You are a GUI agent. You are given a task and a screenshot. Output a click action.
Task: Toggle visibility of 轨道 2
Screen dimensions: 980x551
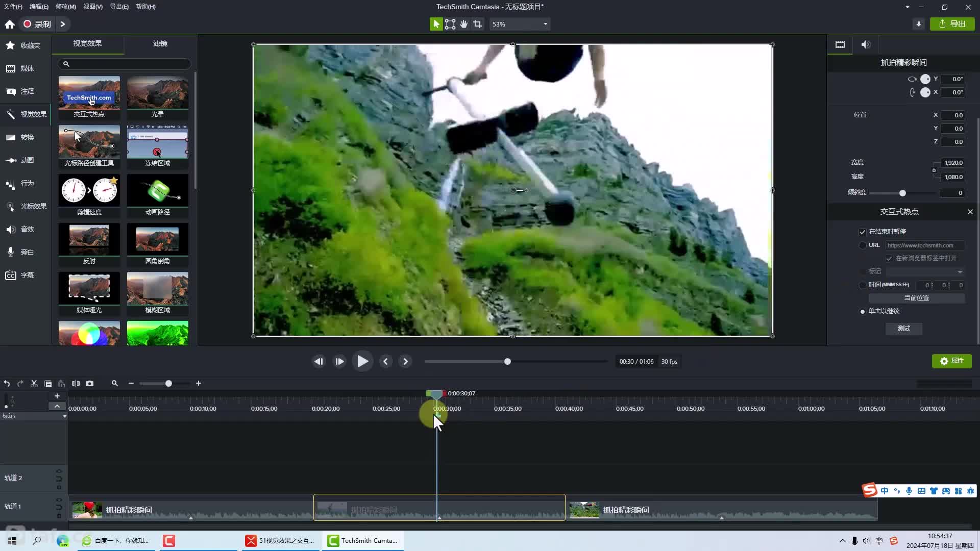tap(59, 471)
